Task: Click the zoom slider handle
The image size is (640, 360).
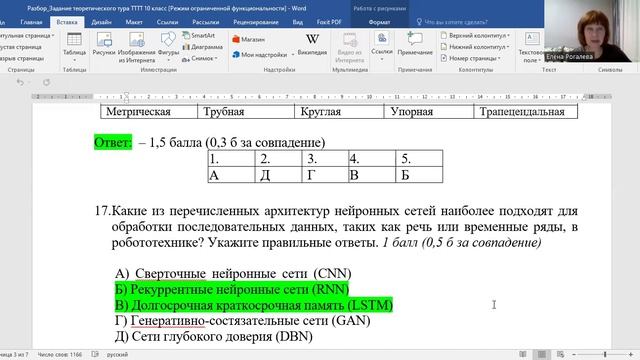Action: pos(605,354)
